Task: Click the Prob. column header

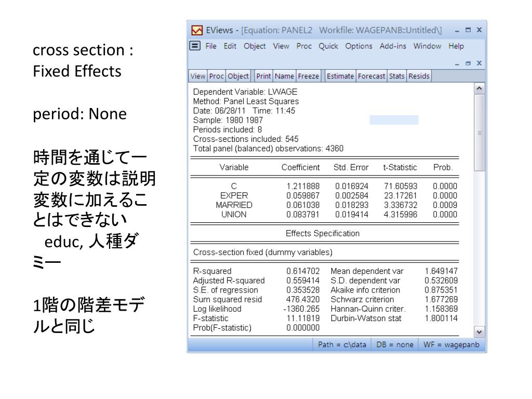Action: click(x=443, y=167)
